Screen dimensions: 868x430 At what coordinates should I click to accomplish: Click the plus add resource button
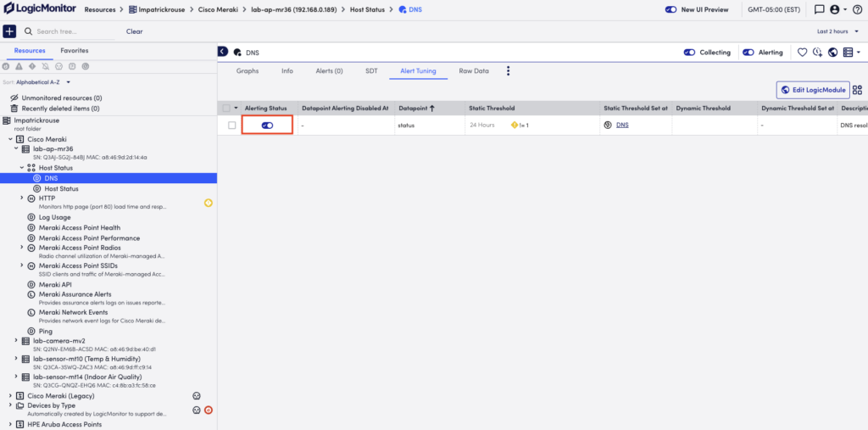click(10, 31)
